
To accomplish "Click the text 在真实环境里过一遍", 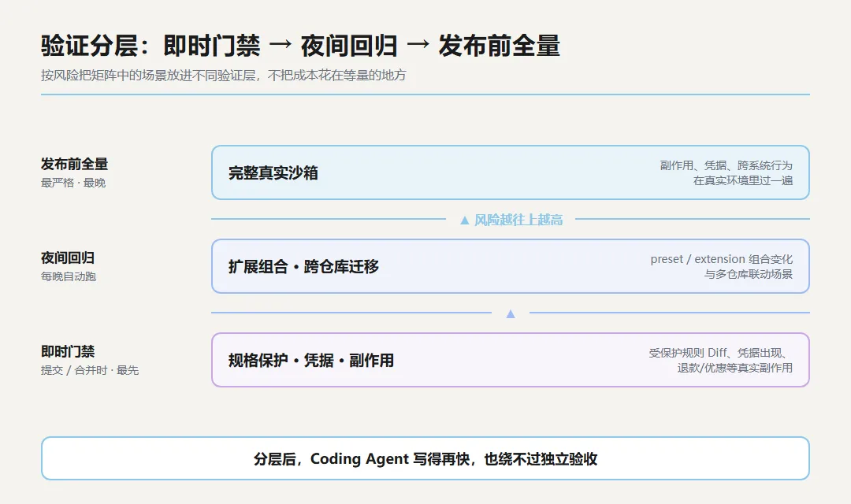I will click(x=743, y=180).
